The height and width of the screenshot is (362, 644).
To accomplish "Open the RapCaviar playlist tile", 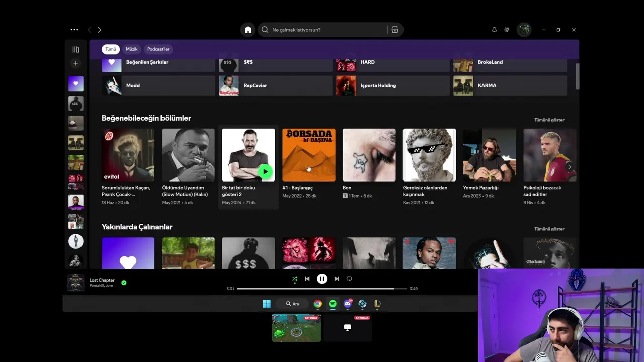I will (276, 85).
